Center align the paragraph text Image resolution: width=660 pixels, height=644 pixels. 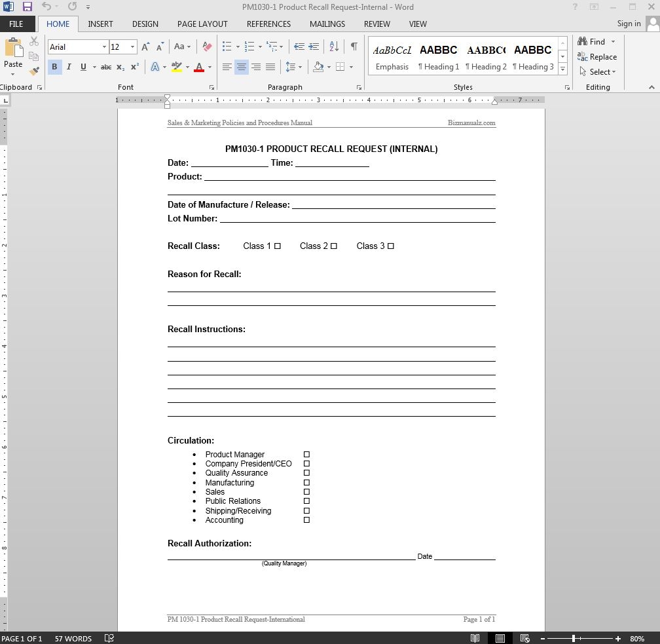pos(242,67)
